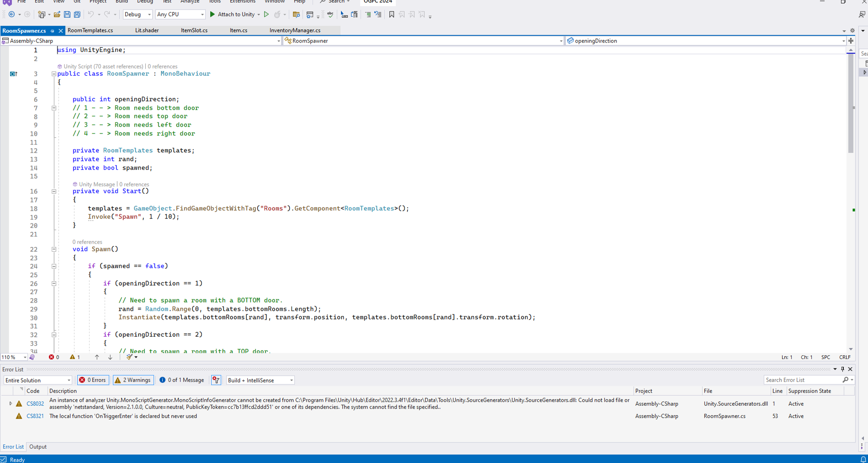Toggle the 0 Errors filter
The image size is (868, 463).
coord(93,380)
